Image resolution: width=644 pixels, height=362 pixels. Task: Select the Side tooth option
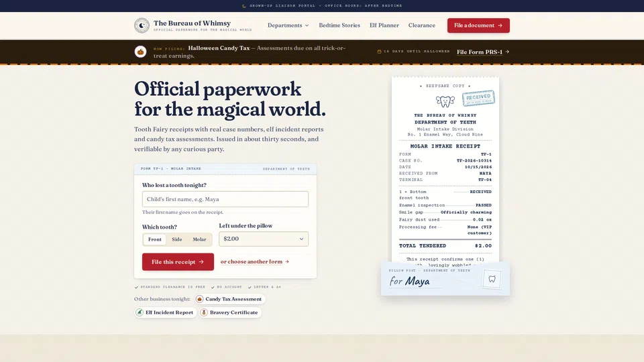(177, 239)
